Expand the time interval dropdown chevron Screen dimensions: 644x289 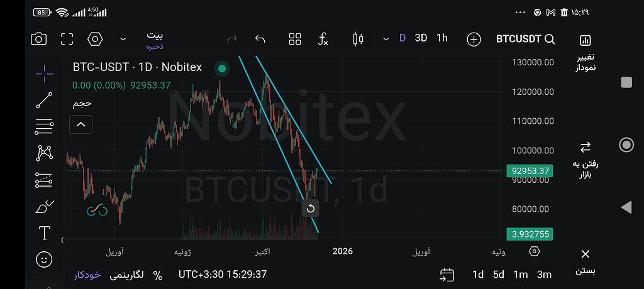386,39
